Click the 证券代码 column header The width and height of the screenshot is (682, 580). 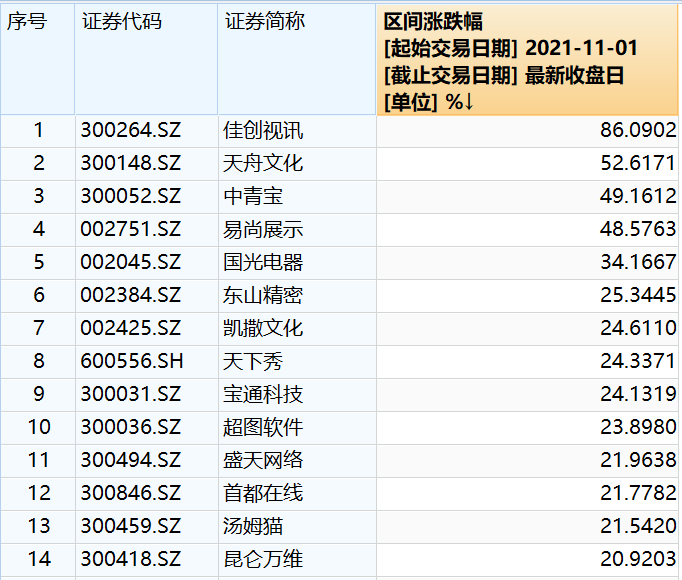(x=146, y=60)
